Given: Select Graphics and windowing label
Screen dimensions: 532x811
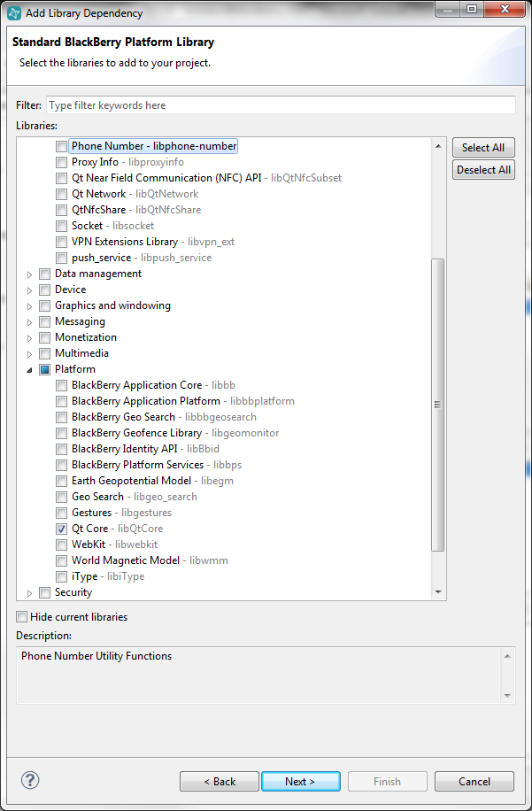Looking at the screenshot, I should click(x=112, y=305).
